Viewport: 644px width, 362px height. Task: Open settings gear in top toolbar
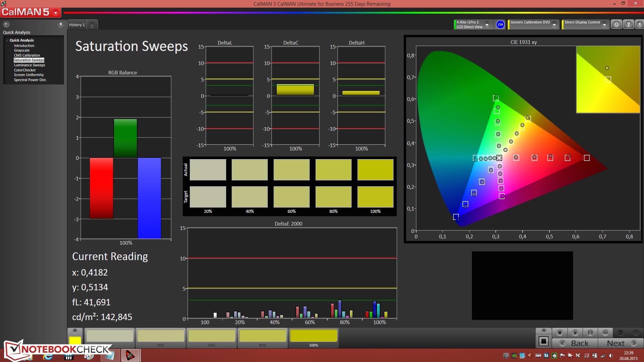click(x=616, y=24)
